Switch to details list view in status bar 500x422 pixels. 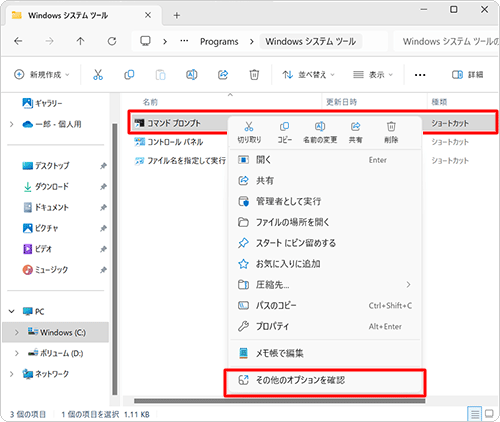point(475,414)
